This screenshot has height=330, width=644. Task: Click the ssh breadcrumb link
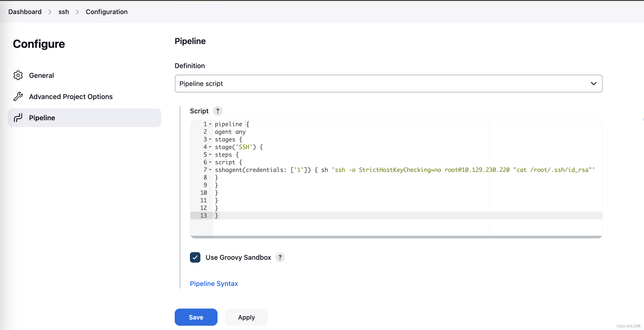click(64, 11)
